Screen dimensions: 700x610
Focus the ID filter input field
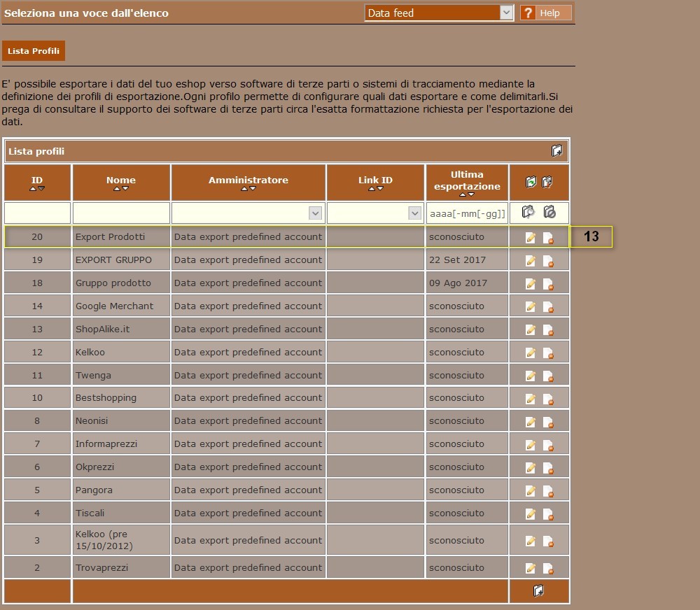38,213
